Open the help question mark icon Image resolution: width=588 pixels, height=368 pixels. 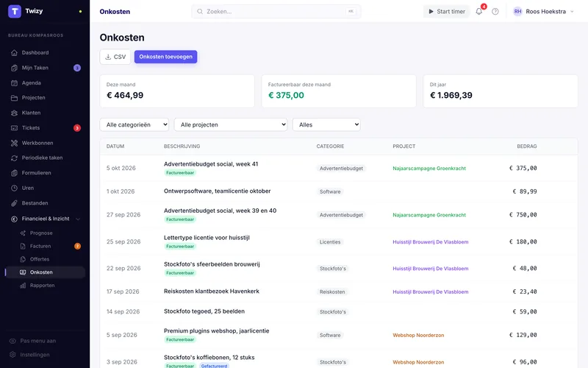click(495, 12)
